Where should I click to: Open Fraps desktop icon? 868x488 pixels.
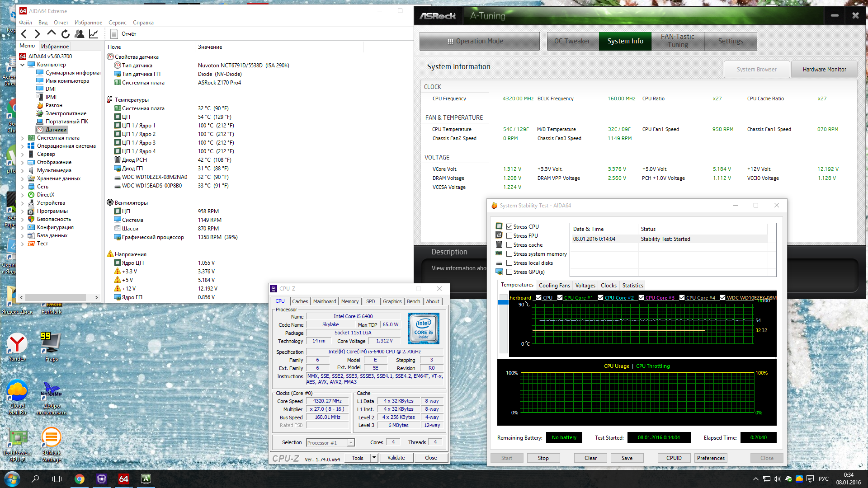51,346
